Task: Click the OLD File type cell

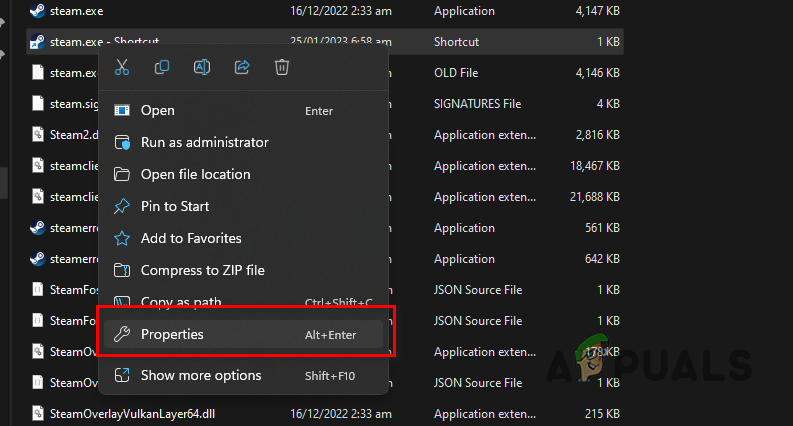Action: click(456, 73)
